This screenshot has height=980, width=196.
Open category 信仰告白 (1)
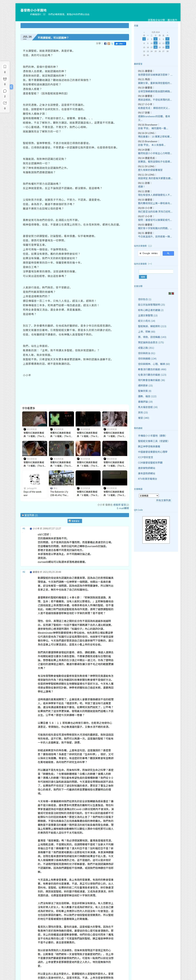pos(144,299)
